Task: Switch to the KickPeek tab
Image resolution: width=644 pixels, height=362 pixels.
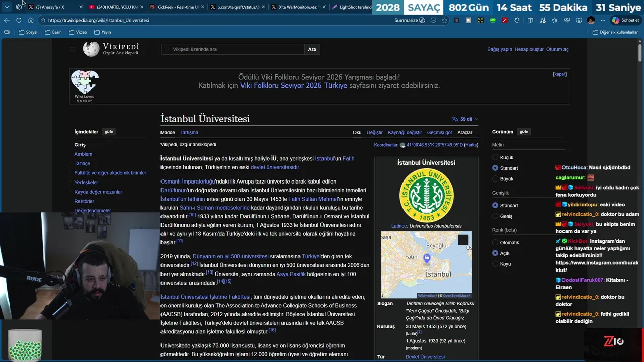Action: click(176, 7)
